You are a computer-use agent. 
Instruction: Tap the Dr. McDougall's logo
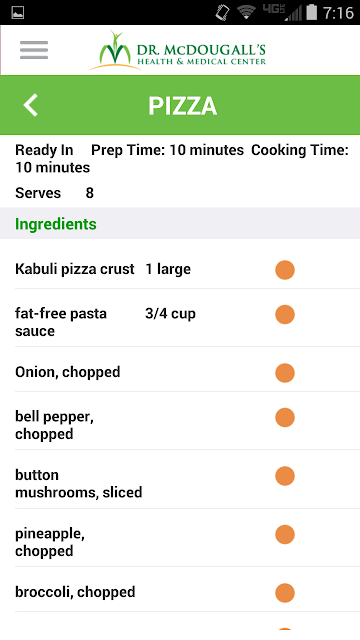point(178,51)
